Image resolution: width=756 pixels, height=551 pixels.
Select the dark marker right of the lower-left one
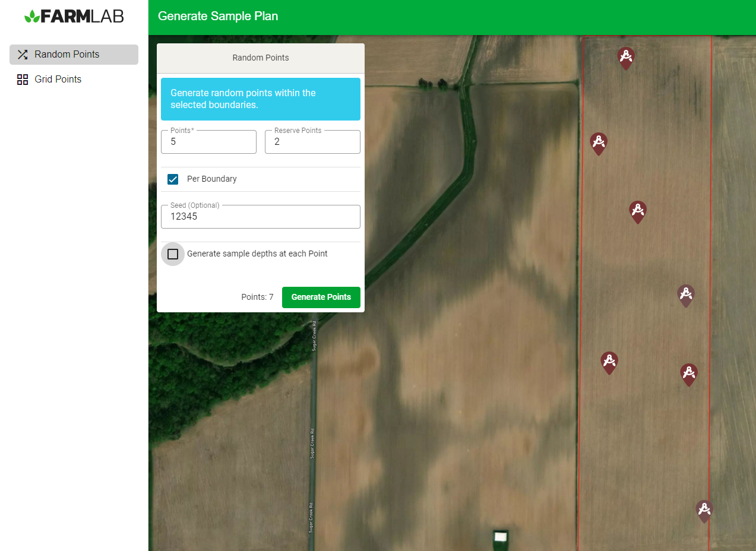tap(688, 374)
